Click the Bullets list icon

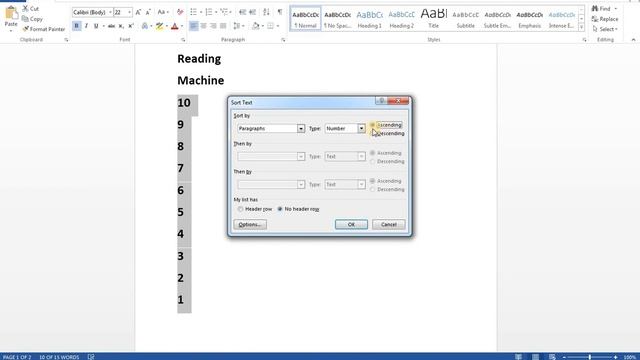(x=193, y=12)
